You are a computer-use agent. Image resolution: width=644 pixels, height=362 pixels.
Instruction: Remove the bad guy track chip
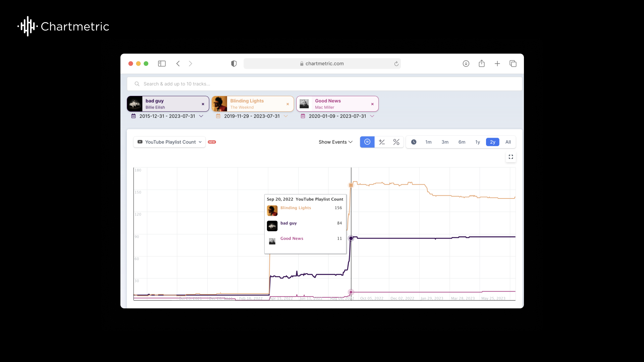203,104
